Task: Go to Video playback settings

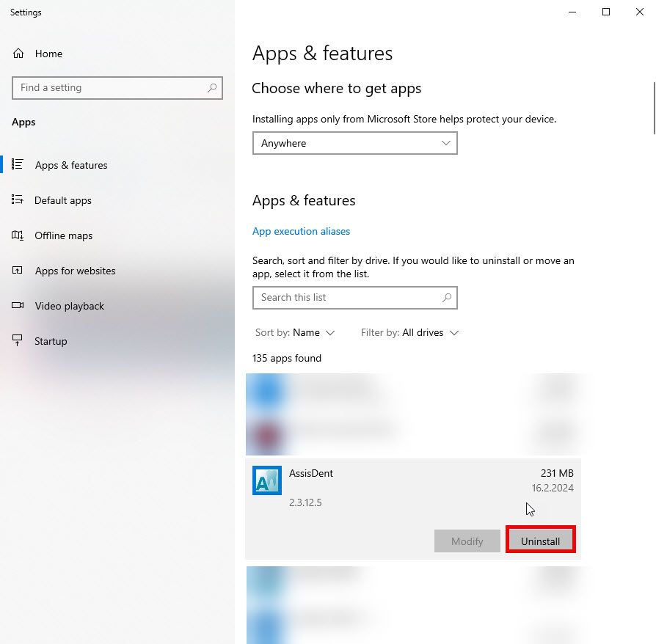Action: [70, 306]
